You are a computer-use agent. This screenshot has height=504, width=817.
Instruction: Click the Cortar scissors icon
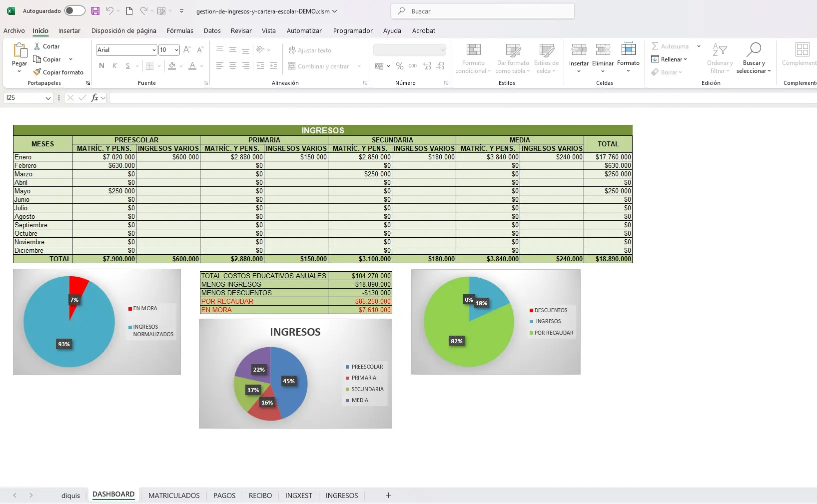point(37,46)
